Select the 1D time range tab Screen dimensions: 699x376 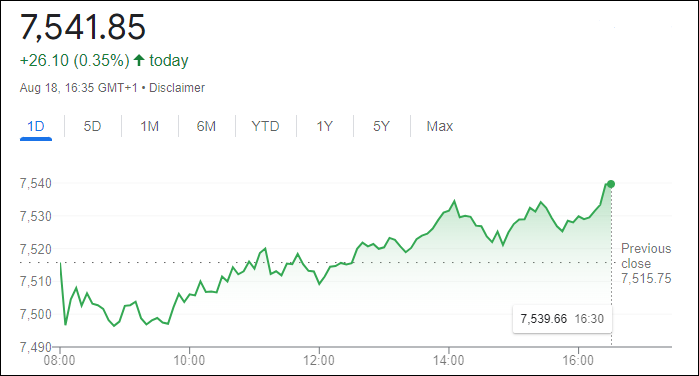coord(36,127)
